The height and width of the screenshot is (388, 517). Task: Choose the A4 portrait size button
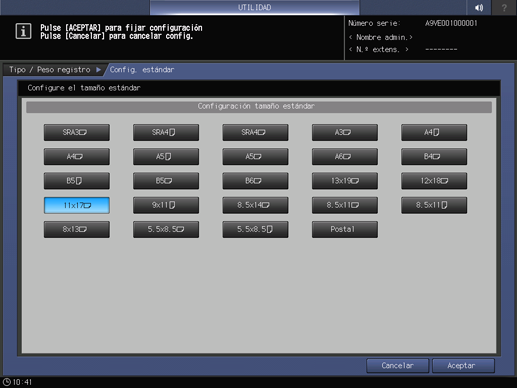click(x=434, y=132)
